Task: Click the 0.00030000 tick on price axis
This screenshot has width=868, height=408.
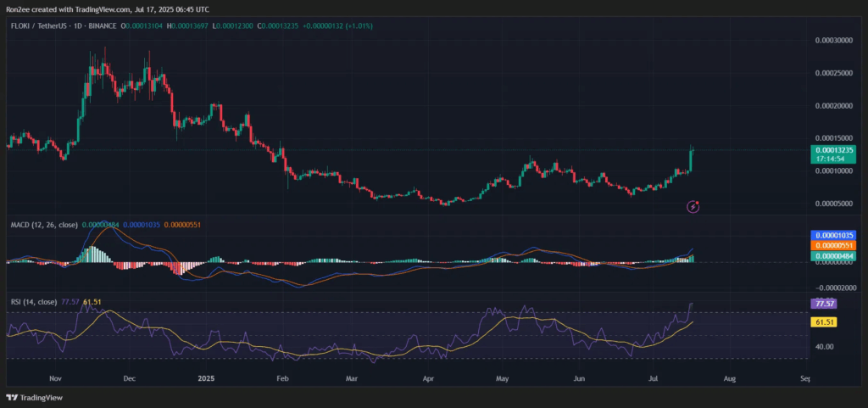Action: point(833,40)
